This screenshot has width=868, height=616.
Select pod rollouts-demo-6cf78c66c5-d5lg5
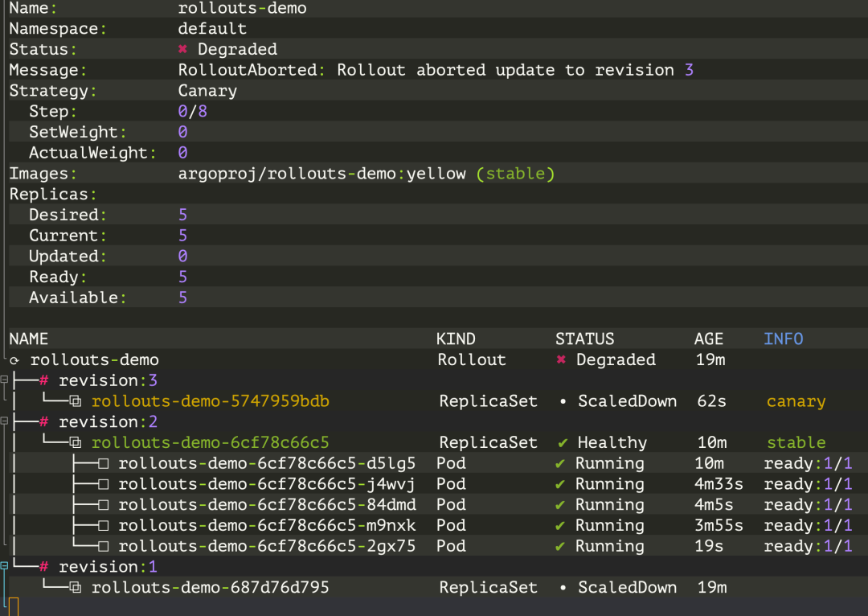pos(267,464)
